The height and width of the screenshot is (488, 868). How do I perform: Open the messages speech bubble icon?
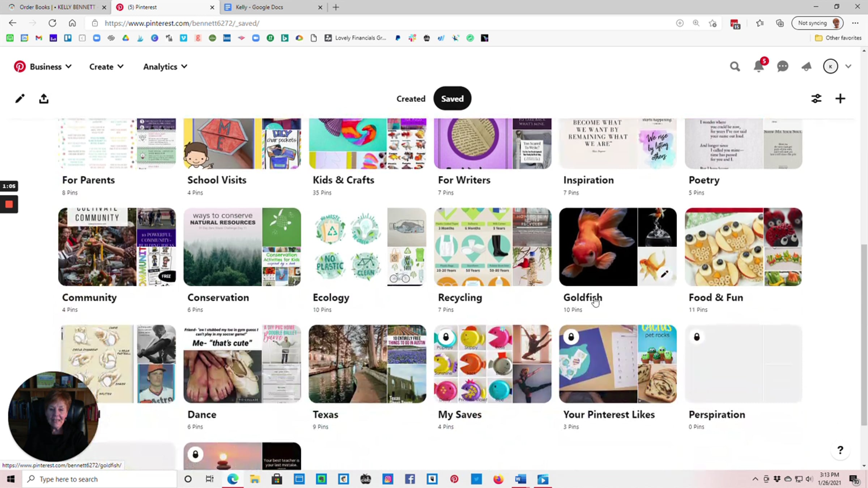(782, 67)
